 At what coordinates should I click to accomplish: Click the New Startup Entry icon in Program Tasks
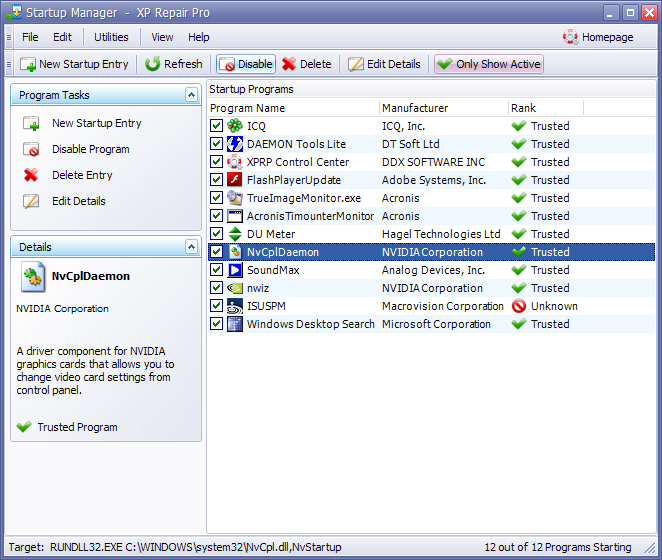coord(31,123)
